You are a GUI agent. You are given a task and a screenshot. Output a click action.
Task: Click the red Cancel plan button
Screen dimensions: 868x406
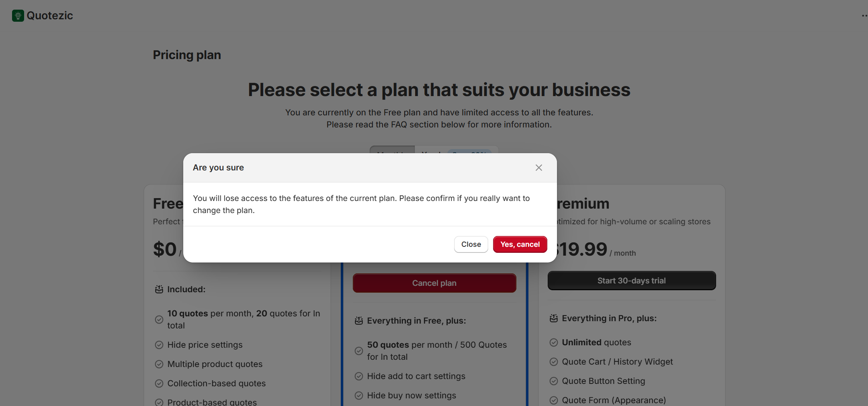434,283
